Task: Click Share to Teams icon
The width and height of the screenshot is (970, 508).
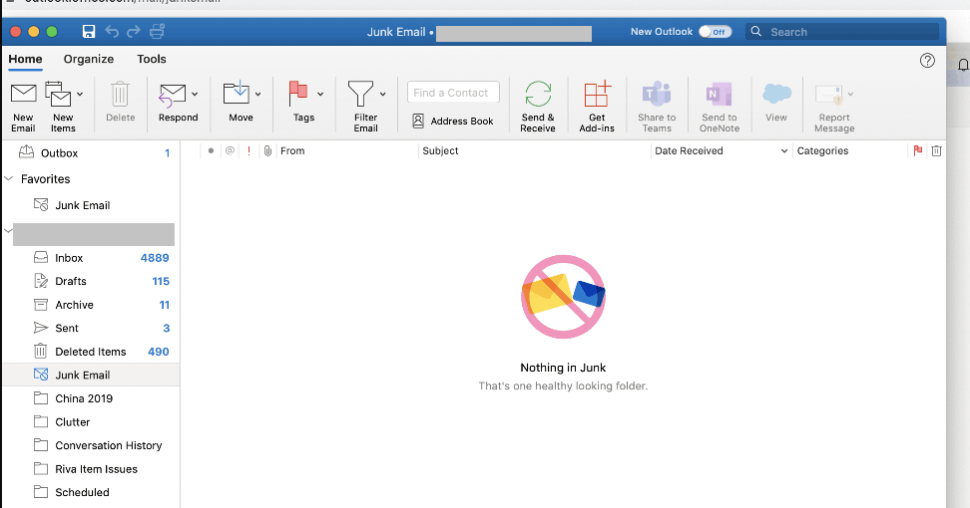Action: [x=656, y=94]
